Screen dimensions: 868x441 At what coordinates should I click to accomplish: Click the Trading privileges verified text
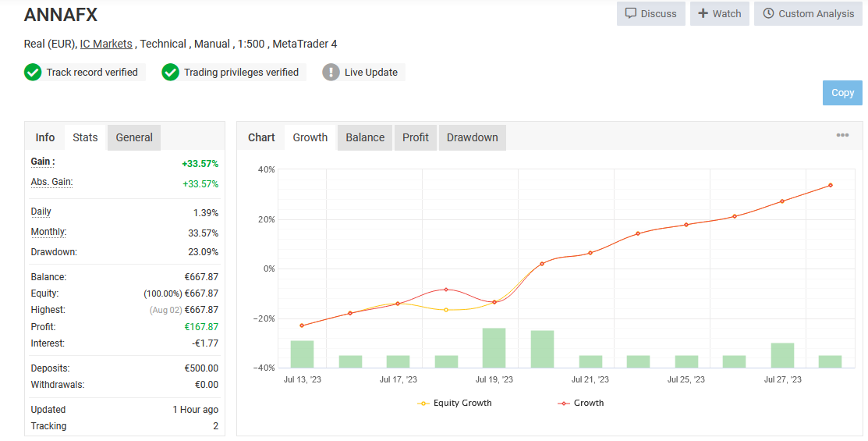tap(241, 72)
